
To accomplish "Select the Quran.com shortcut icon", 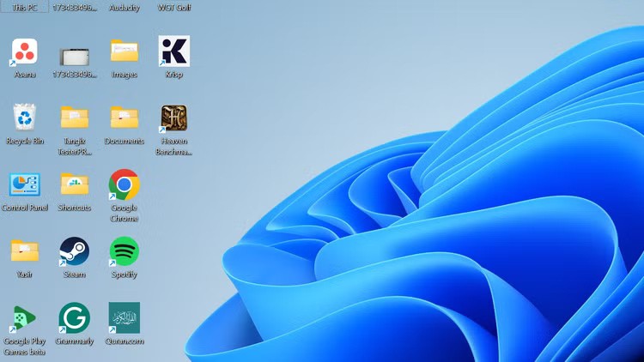I will (x=125, y=317).
